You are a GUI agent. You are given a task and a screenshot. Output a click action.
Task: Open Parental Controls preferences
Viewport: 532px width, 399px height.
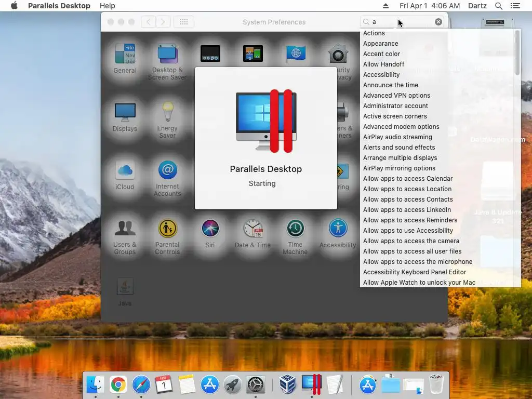167,236
